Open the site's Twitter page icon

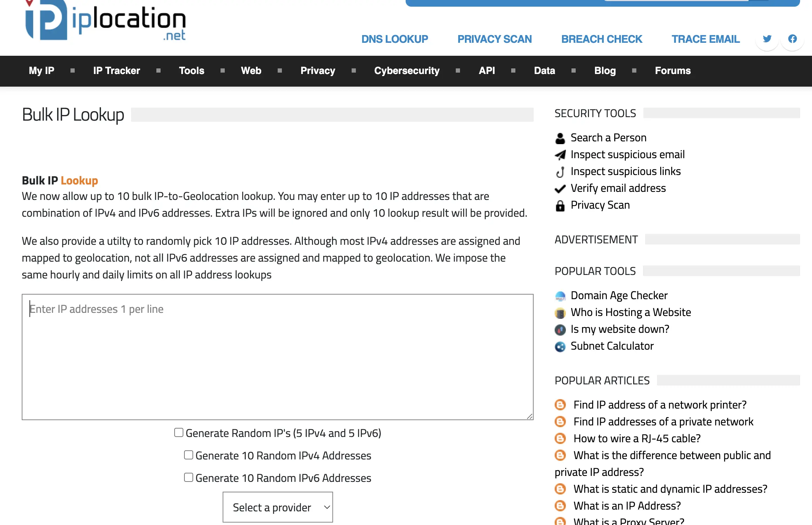(x=767, y=39)
